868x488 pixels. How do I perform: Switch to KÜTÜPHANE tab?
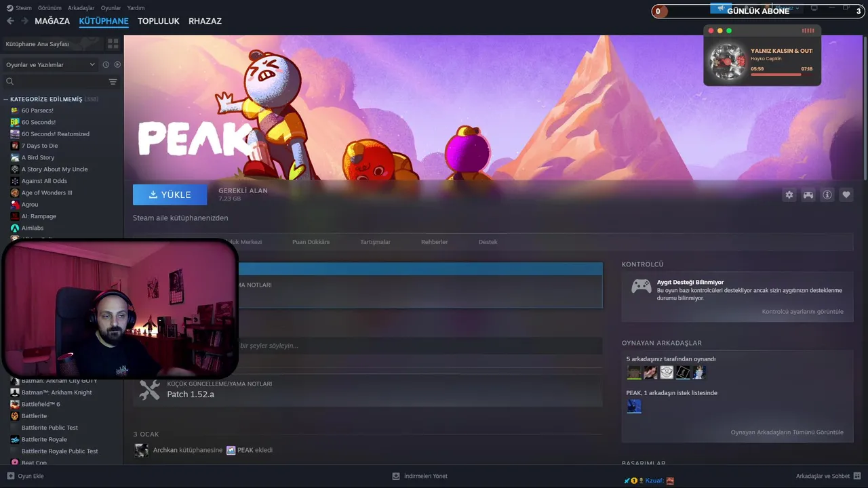click(104, 21)
